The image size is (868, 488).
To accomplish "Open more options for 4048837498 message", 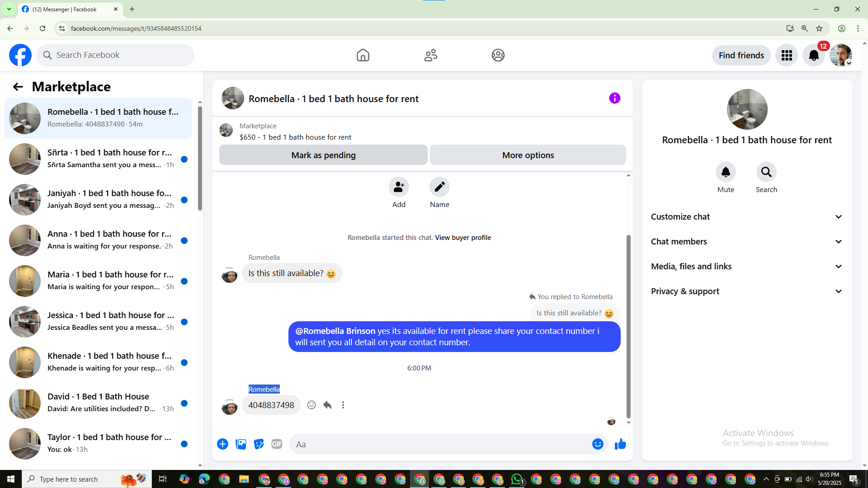I will [x=343, y=405].
